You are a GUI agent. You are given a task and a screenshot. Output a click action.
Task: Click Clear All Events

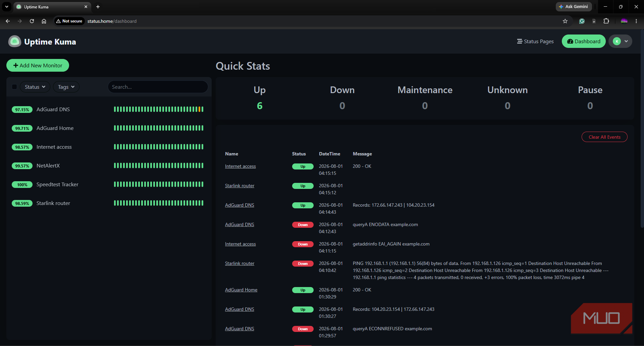[x=604, y=137]
